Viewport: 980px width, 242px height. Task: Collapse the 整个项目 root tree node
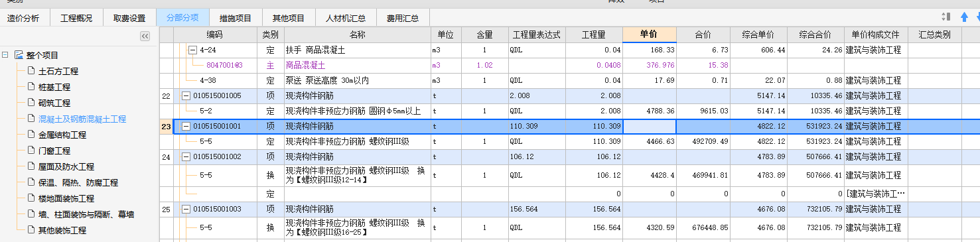5,55
